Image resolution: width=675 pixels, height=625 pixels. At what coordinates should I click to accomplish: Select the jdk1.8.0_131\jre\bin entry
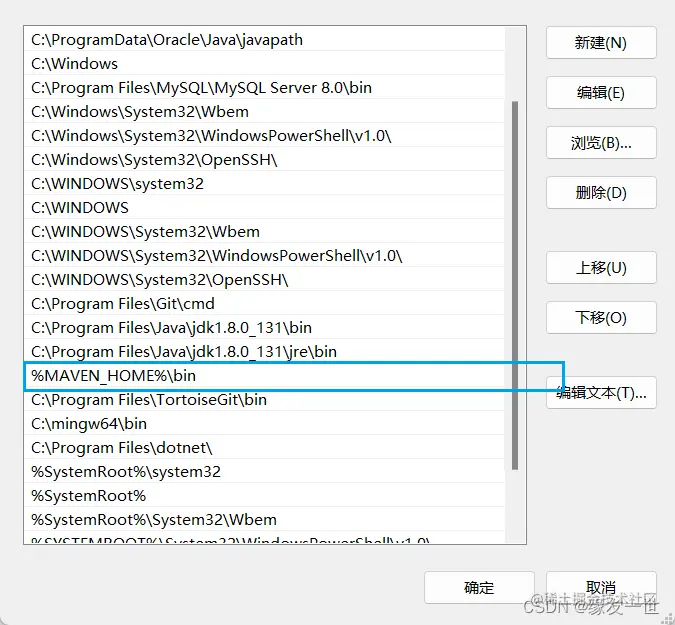click(x=264, y=352)
